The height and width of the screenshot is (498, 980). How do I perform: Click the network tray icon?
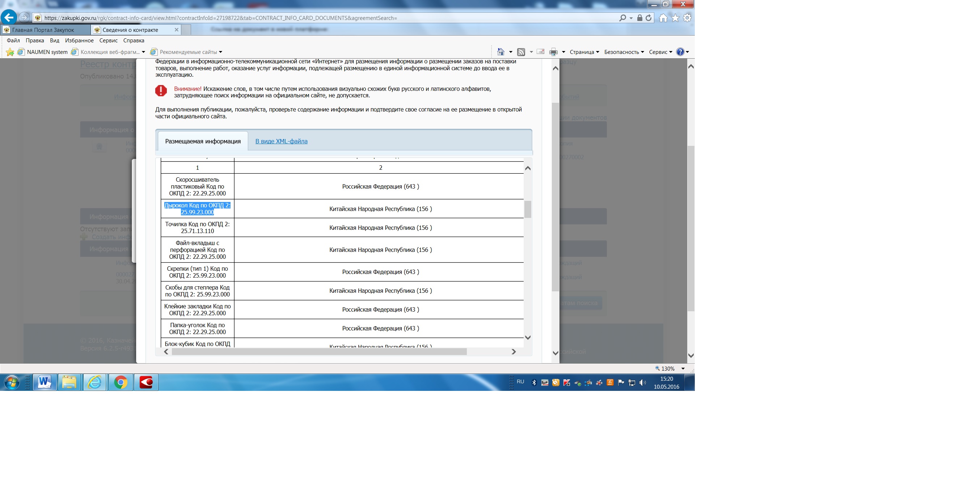point(632,383)
